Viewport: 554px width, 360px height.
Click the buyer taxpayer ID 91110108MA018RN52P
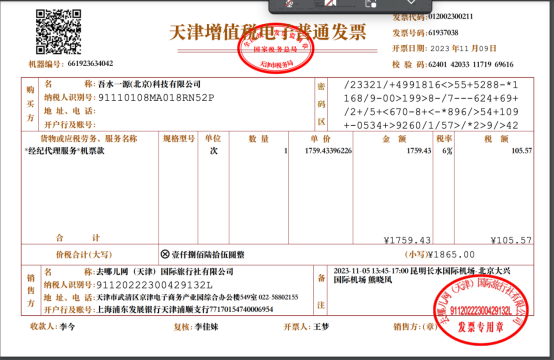point(156,98)
